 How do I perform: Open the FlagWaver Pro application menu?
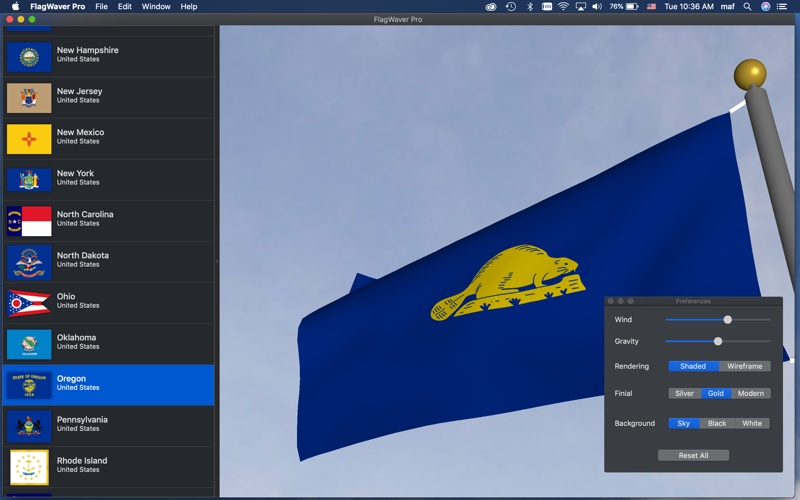coord(58,7)
